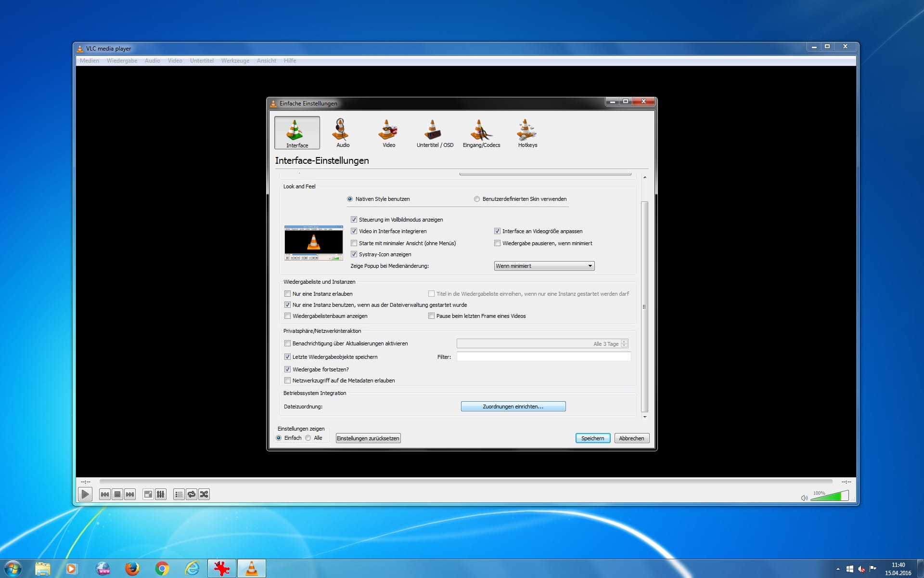Open the Hilfe menu

click(290, 61)
